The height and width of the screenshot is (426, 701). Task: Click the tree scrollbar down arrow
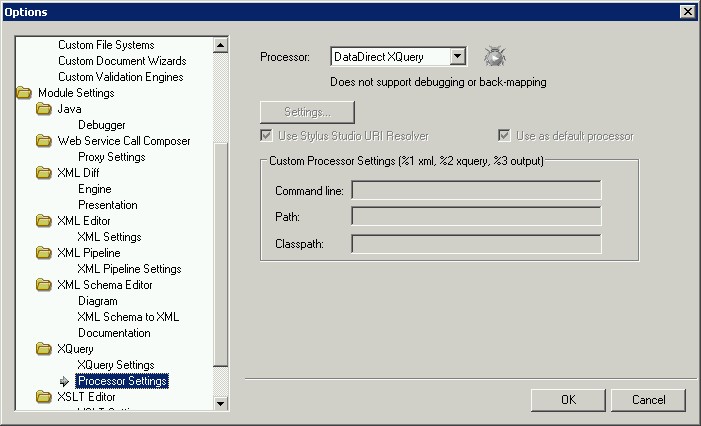coord(221,402)
